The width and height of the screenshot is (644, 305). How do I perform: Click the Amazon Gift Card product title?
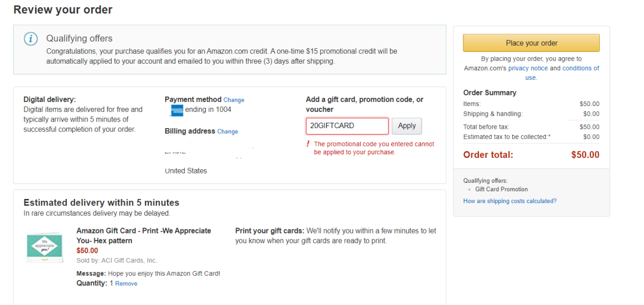(x=144, y=236)
